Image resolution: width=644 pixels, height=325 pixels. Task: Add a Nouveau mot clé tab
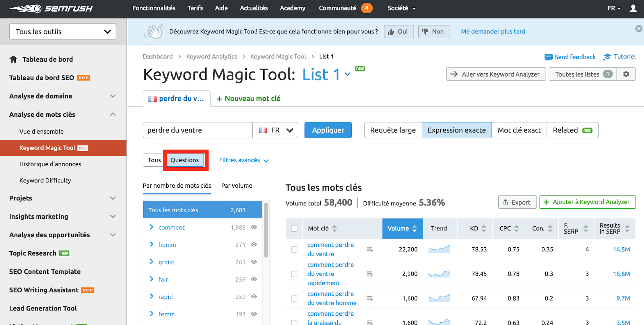248,99
